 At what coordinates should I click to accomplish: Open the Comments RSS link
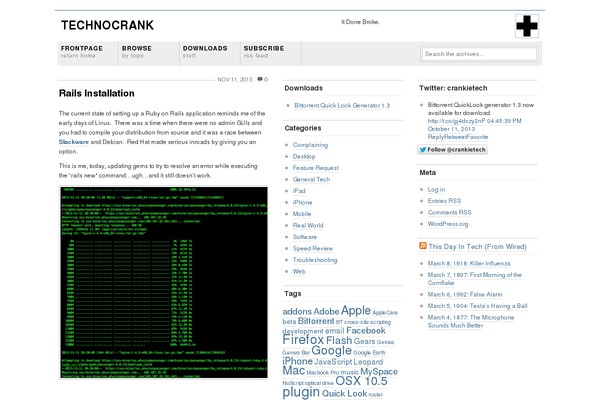pyautogui.click(x=449, y=212)
